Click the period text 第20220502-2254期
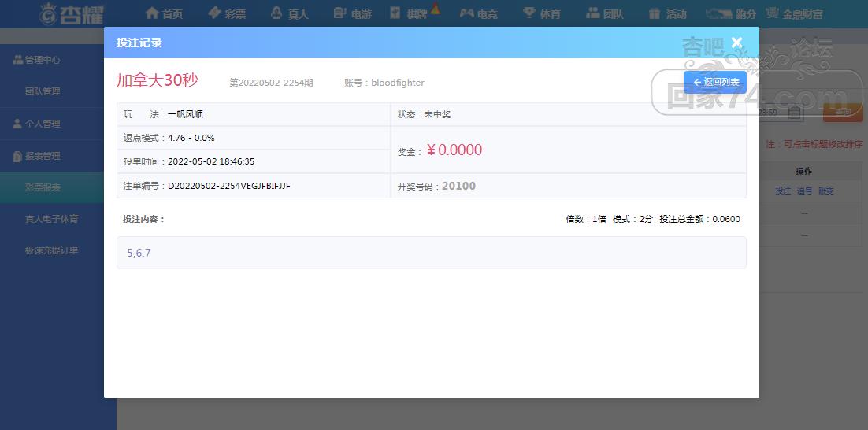The width and height of the screenshot is (868, 430). click(271, 83)
